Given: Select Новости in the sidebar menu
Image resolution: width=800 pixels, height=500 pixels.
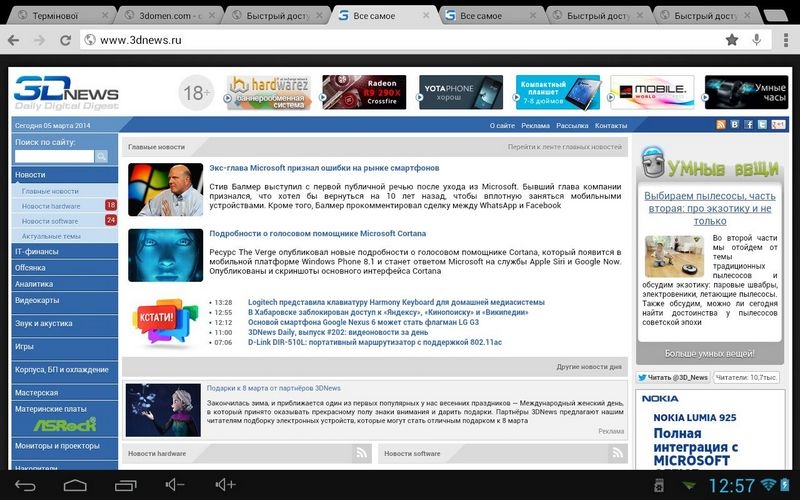Looking at the screenshot, I should [x=65, y=174].
